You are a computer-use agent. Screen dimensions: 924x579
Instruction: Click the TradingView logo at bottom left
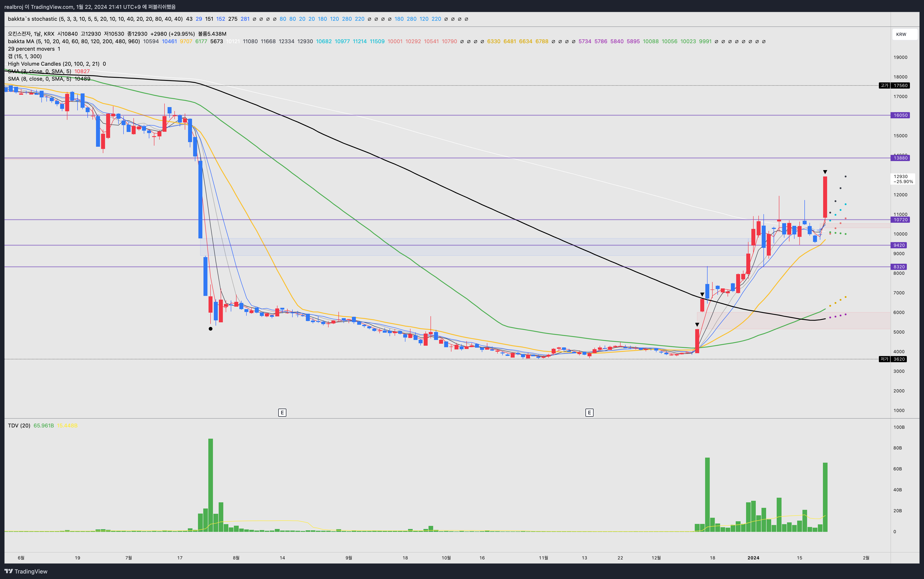tap(26, 571)
